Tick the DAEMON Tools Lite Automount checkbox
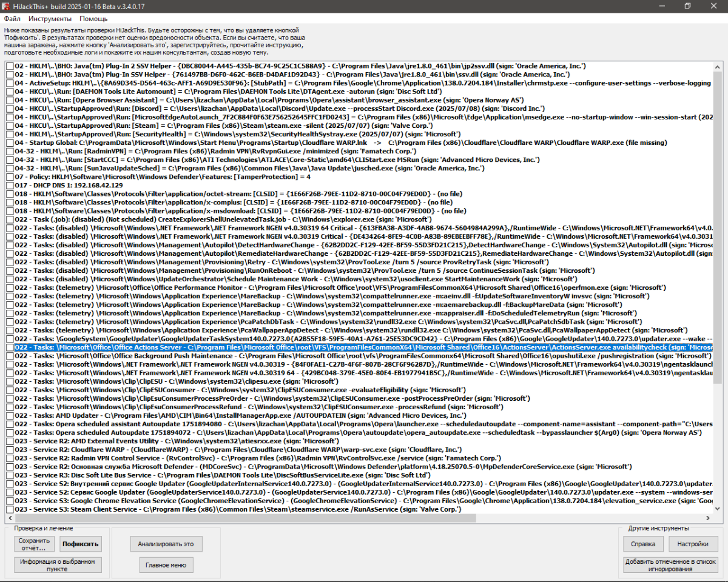 point(10,92)
